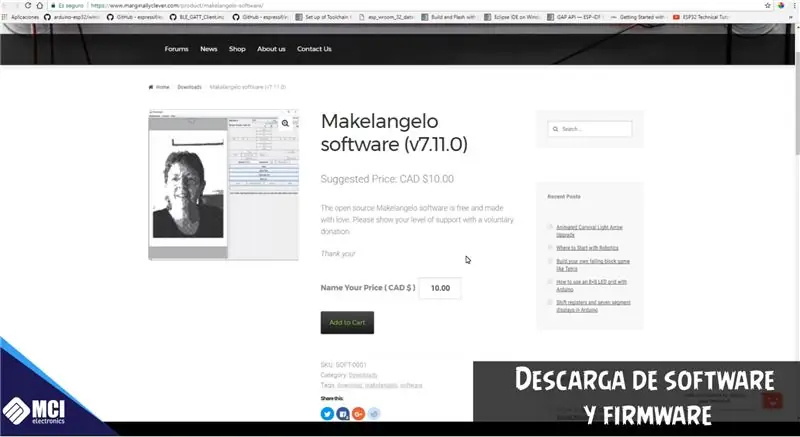The image size is (800, 437).
Task: Open the News menu item
Action: (x=209, y=49)
